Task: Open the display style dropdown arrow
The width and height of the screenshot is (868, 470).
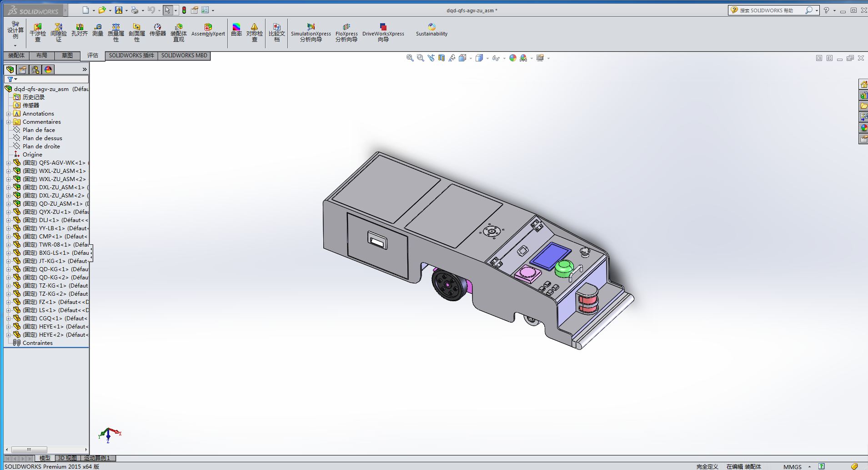Action: tap(487, 58)
